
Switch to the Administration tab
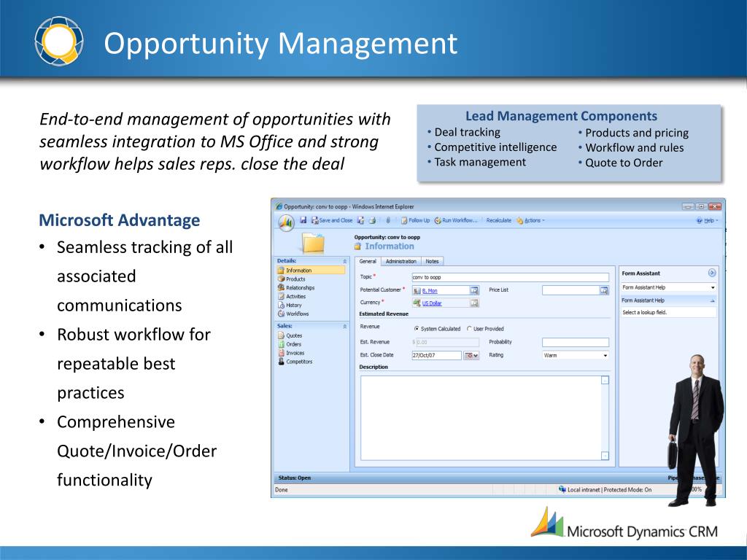pos(400,262)
